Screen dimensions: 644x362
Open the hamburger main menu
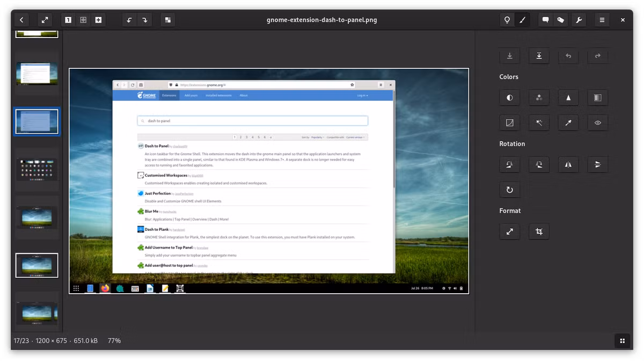602,20
